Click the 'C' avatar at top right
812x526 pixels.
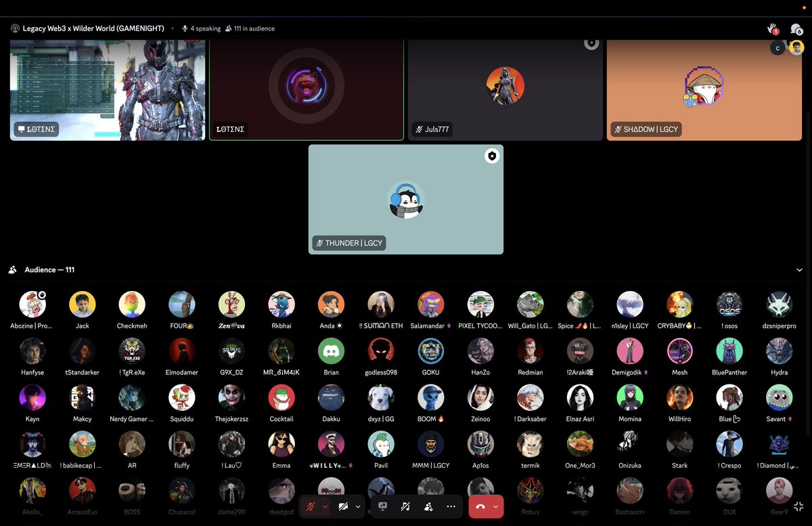tap(778, 48)
